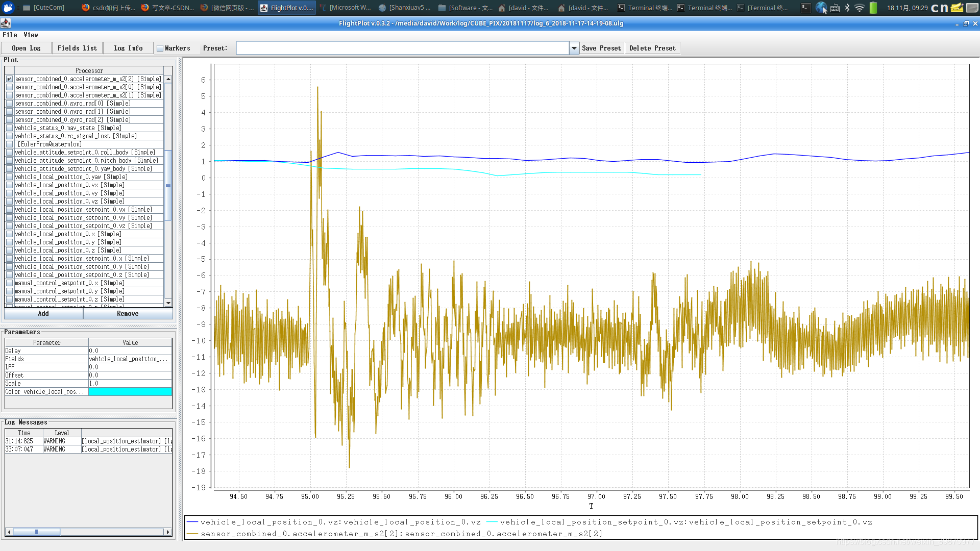Click processor list scroll-up arrow
Screen dimensions: 980x551
tap(168, 80)
